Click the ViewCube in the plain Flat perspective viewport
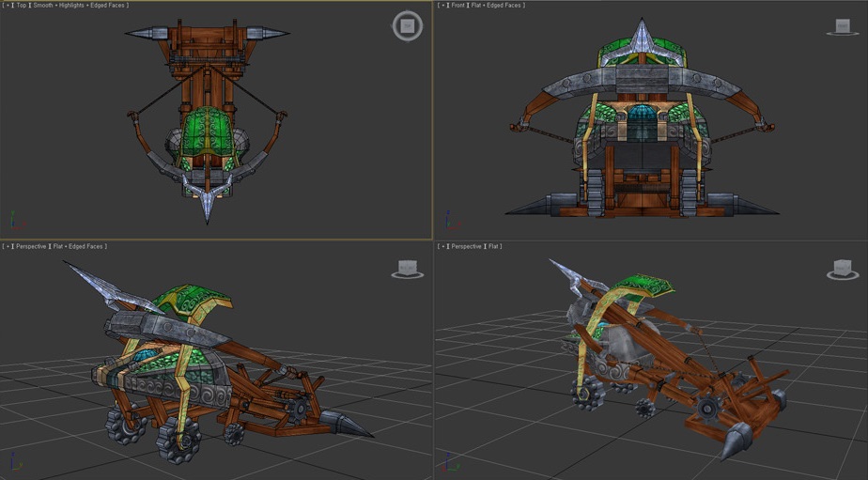868x480 pixels. (x=843, y=269)
